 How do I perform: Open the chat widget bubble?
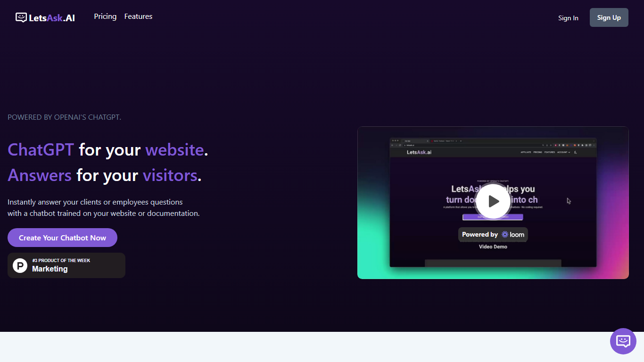pyautogui.click(x=623, y=341)
